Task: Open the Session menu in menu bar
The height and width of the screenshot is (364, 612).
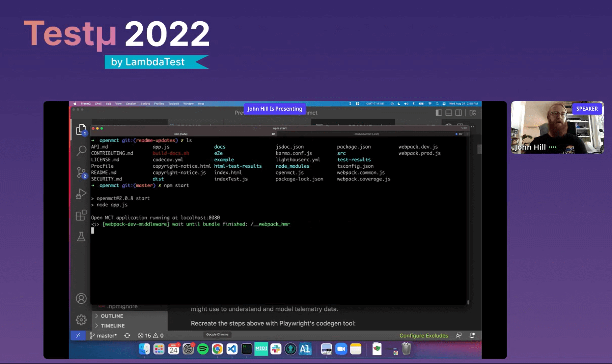Action: [131, 104]
